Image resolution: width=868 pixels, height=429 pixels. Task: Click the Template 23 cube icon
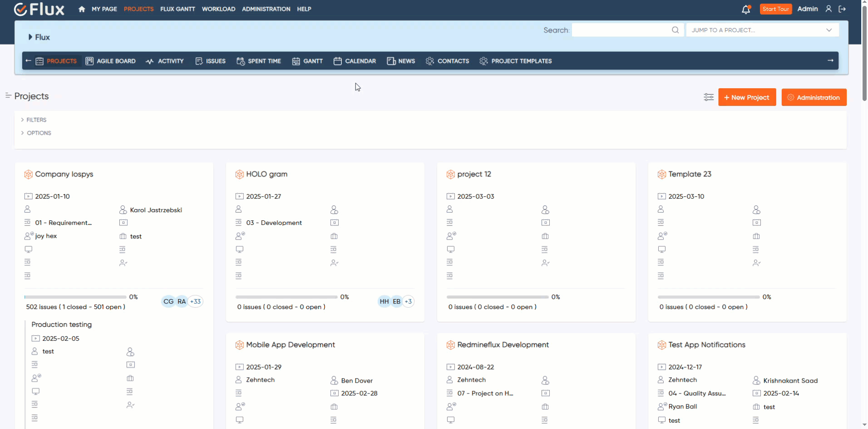tap(661, 174)
